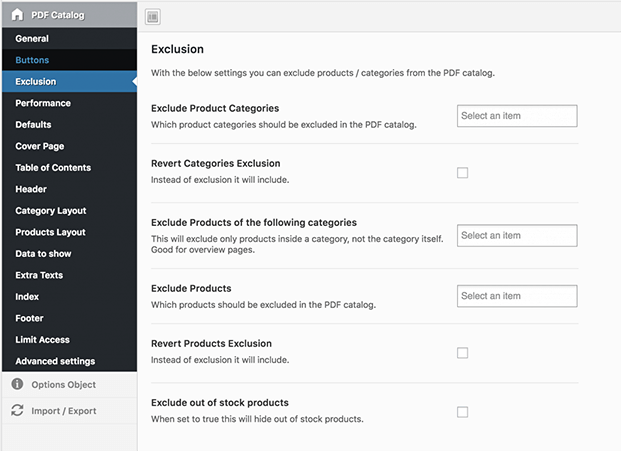This screenshot has width=621, height=451.
Task: Toggle the Revert Products Exclusion checkbox
Action: pyautogui.click(x=462, y=353)
